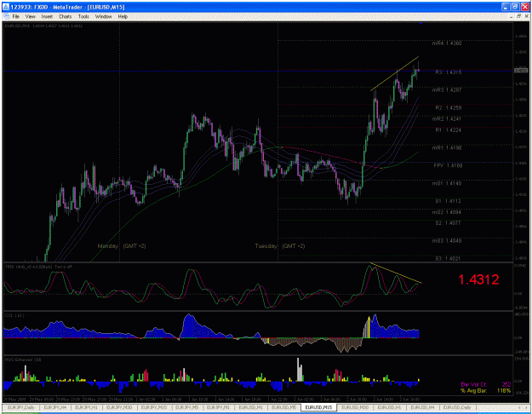Switch to the EURJPY,M30 chart tab
The image size is (532, 414).
(x=119, y=407)
